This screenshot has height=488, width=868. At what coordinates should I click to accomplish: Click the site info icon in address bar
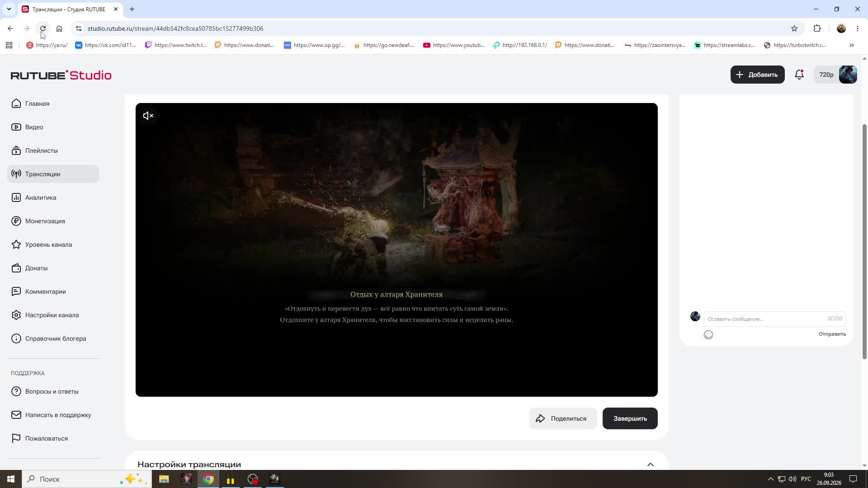tap(78, 28)
